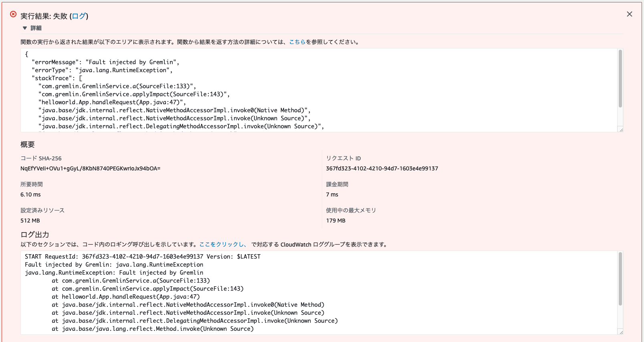Click the 179 MB max memory value
644x342 pixels.
[x=335, y=221]
